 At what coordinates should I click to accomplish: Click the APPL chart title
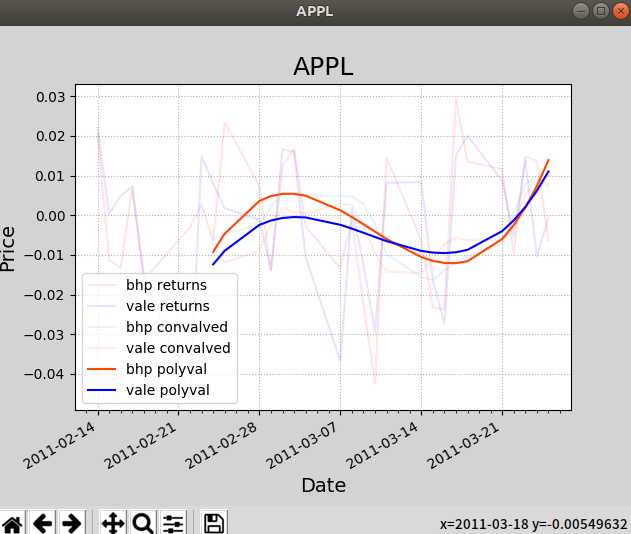click(x=323, y=66)
